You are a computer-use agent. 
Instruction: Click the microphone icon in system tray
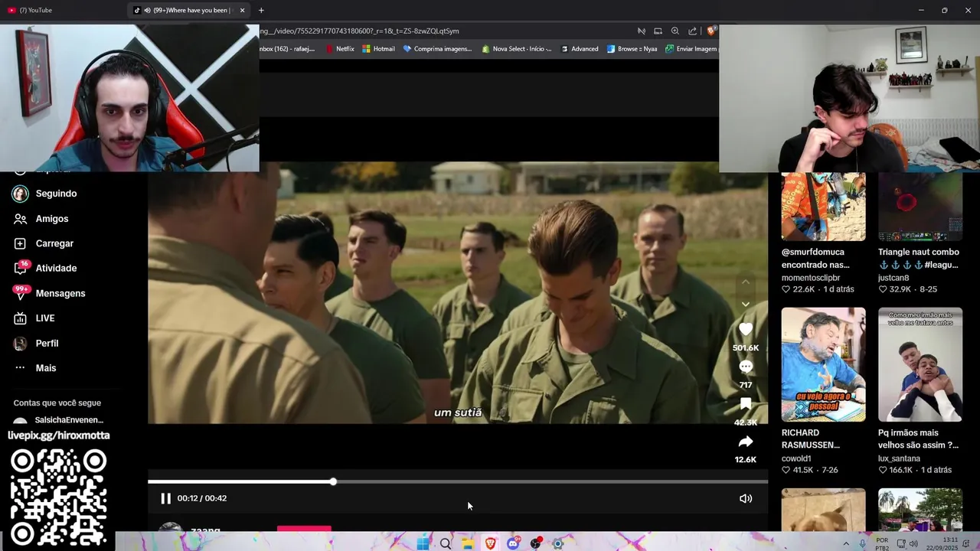click(x=863, y=543)
